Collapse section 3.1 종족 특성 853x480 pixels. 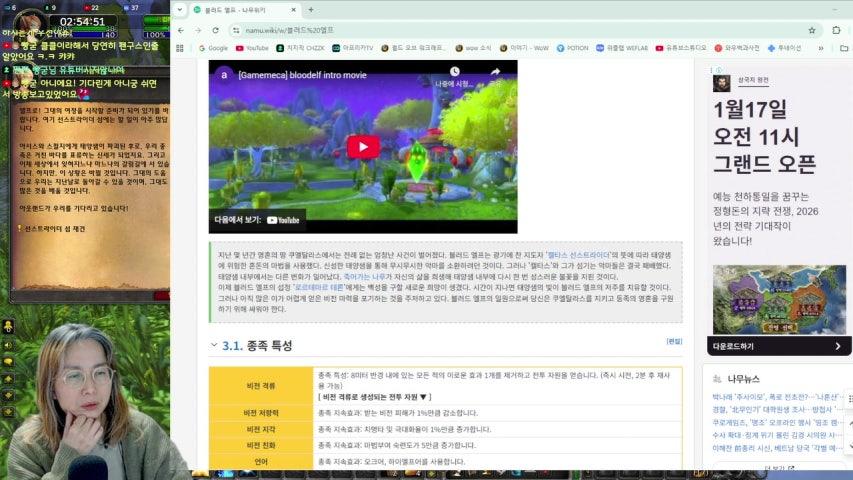tap(214, 345)
